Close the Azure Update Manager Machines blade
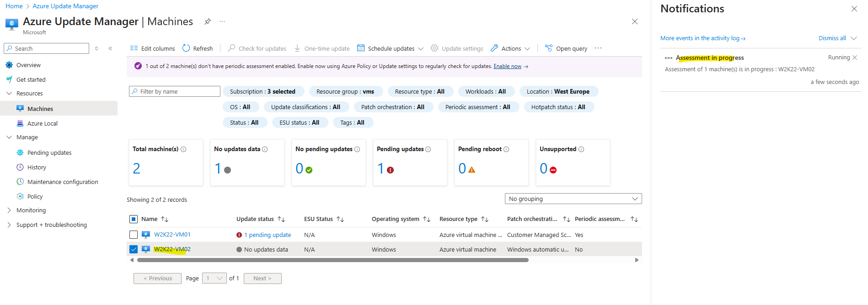The width and height of the screenshot is (868, 305). click(634, 21)
